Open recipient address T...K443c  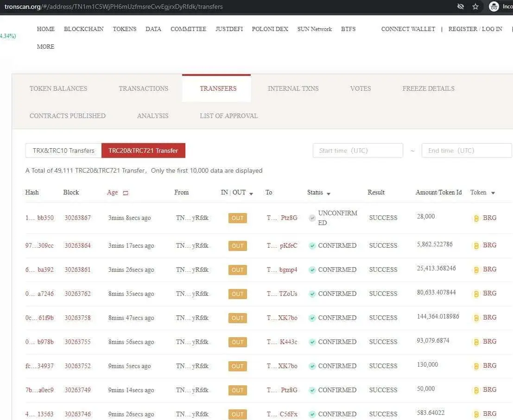coord(282,342)
